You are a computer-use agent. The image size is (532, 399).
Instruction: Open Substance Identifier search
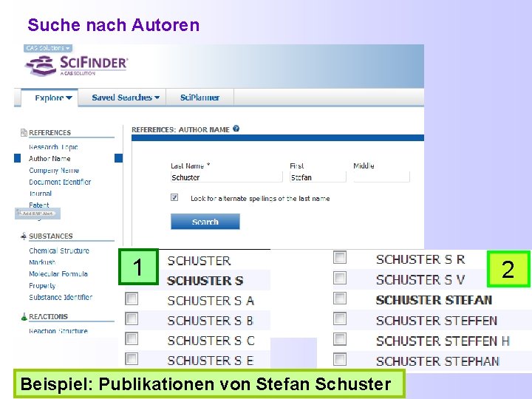pos(61,297)
